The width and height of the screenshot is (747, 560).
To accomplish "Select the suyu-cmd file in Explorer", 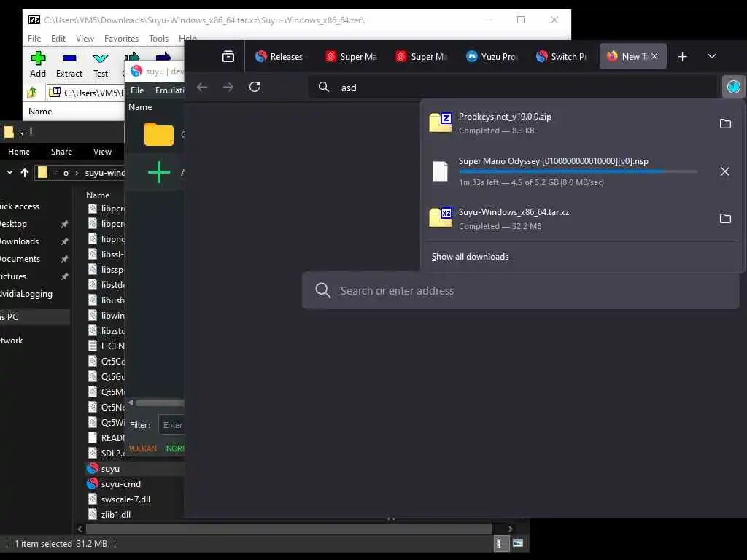I will pyautogui.click(x=120, y=484).
